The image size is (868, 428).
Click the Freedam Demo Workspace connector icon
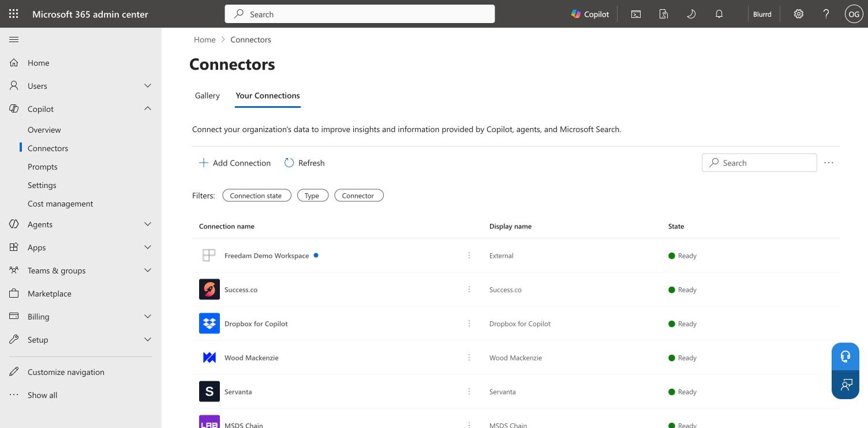(209, 255)
